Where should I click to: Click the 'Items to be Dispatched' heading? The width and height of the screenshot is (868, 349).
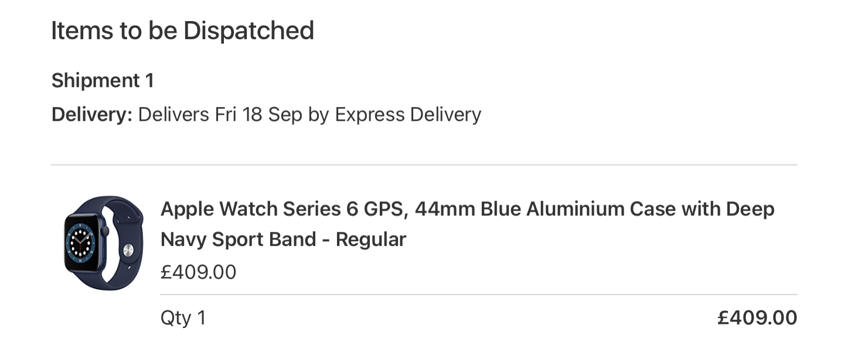[x=182, y=30]
